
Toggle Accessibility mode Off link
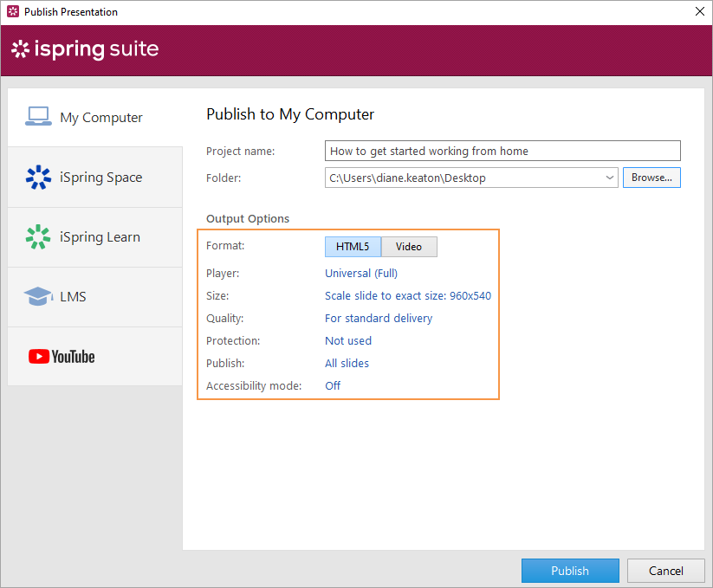[x=333, y=385]
